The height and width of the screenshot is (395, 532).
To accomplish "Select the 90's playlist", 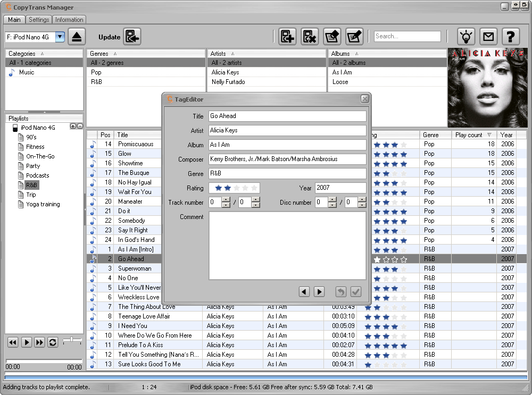I will (31, 137).
